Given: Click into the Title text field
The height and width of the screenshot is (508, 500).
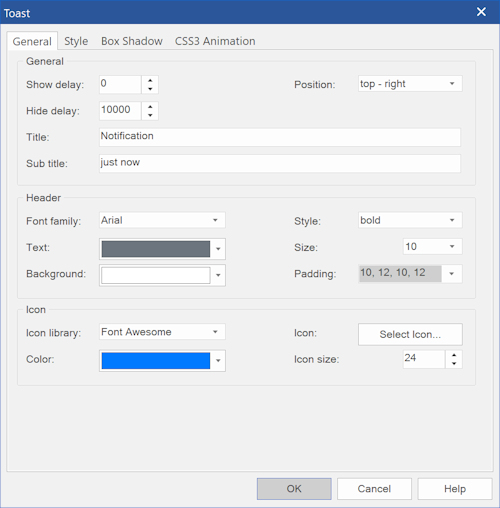Looking at the screenshot, I should click(x=280, y=137).
